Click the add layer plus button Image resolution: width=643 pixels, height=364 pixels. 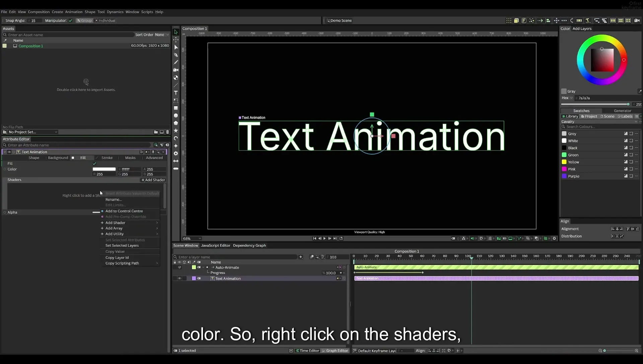tap(301, 257)
